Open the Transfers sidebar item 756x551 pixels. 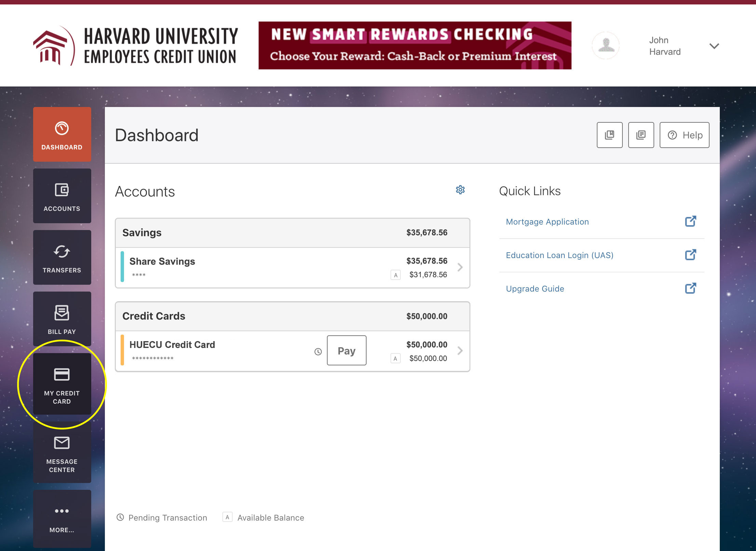click(x=62, y=257)
